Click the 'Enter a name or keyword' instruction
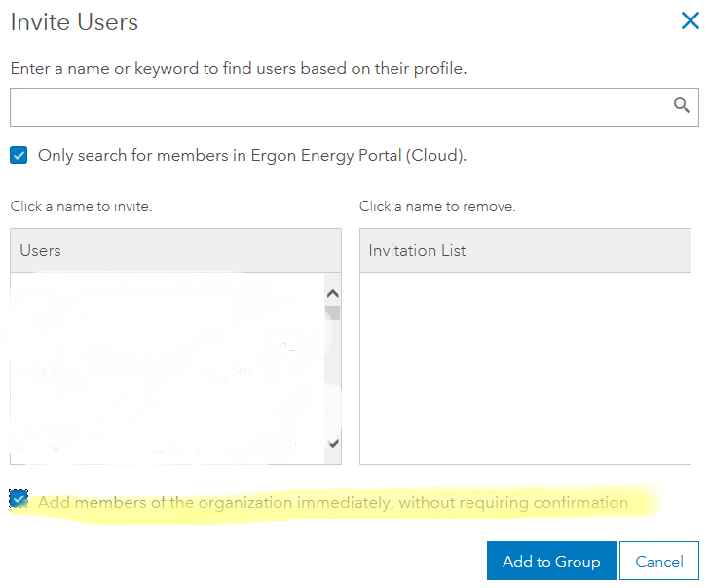 (239, 69)
